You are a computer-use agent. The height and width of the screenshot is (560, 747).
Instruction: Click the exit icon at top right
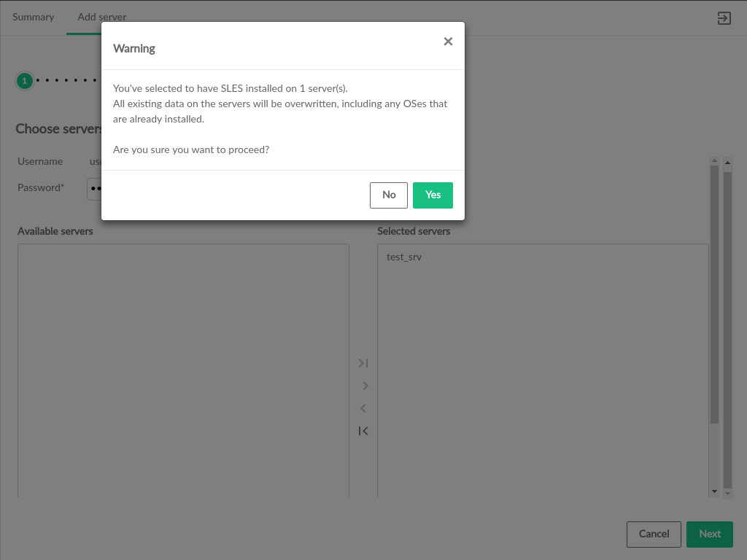pyautogui.click(x=724, y=18)
